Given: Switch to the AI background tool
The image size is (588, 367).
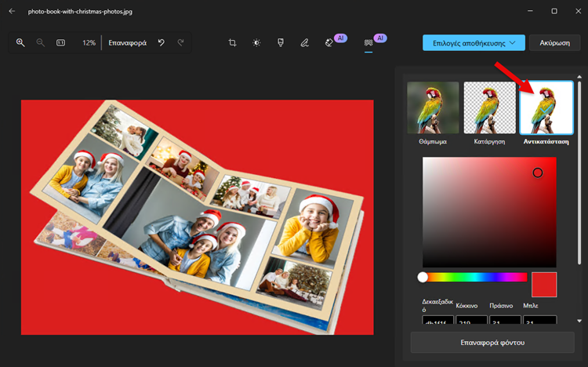Looking at the screenshot, I should click(368, 42).
